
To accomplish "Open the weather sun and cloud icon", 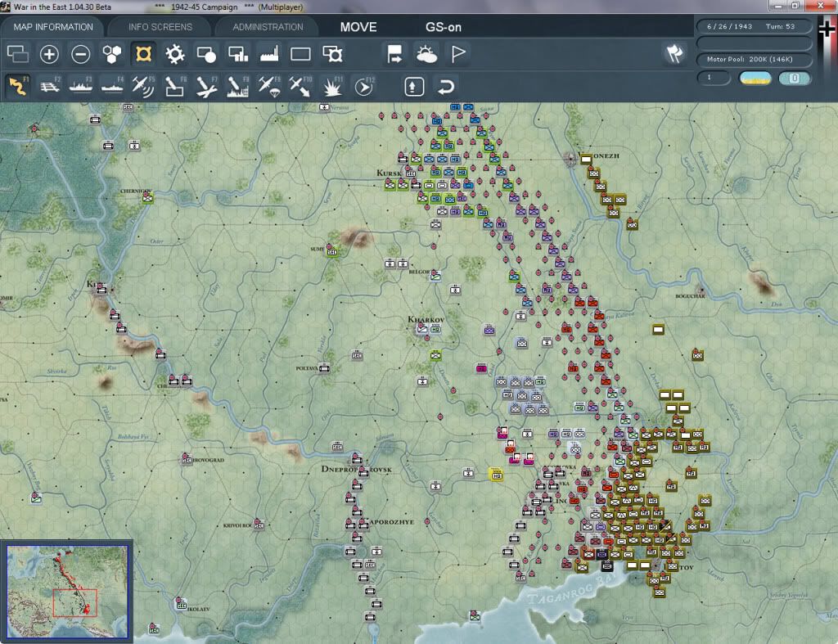I will [x=426, y=54].
